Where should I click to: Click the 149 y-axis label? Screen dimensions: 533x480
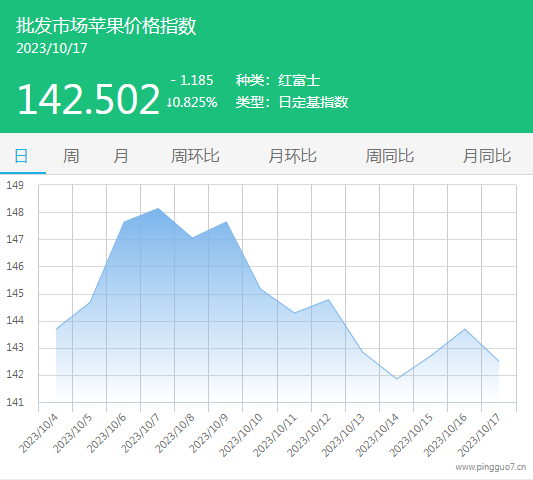(15, 185)
